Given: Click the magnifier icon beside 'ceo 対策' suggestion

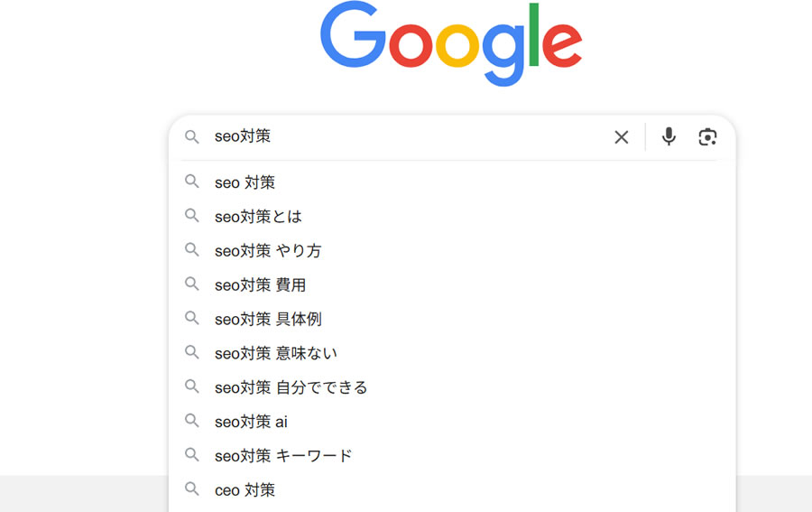Looking at the screenshot, I should click(x=192, y=489).
